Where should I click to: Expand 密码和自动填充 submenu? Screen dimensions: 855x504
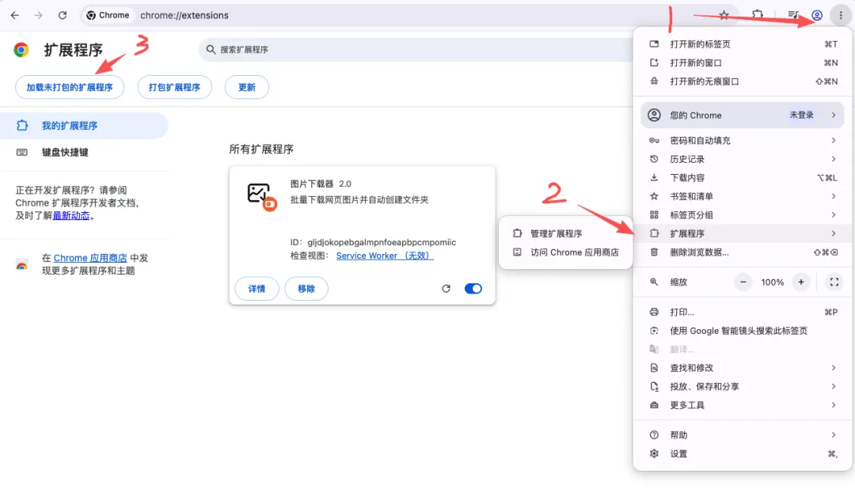[743, 141]
